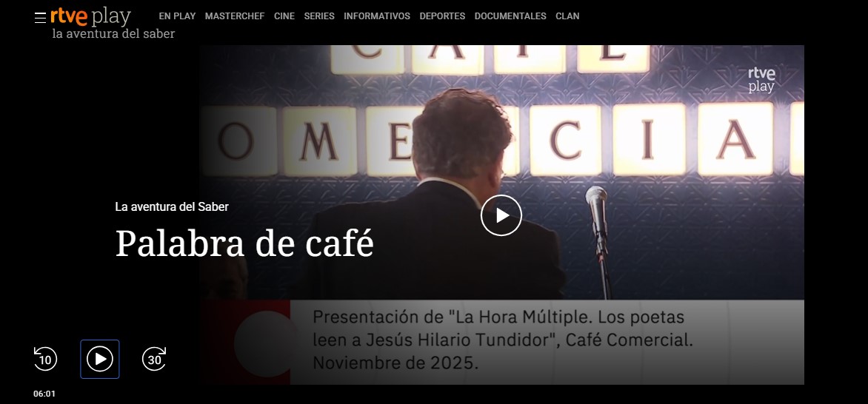The width and height of the screenshot is (868, 404).
Task: Go to the DEPORTES section
Action: (x=442, y=16)
